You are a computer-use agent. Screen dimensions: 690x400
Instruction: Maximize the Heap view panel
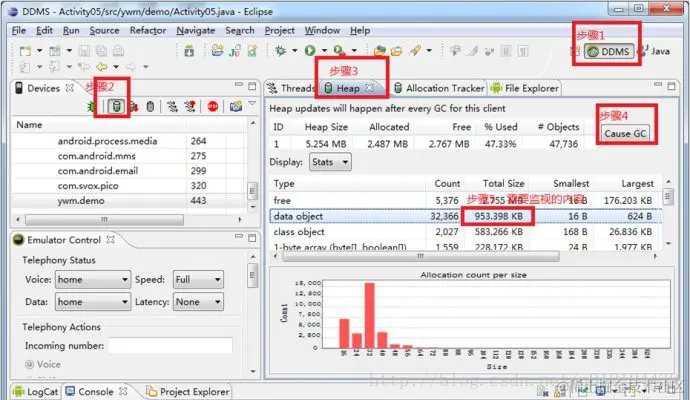(671, 86)
